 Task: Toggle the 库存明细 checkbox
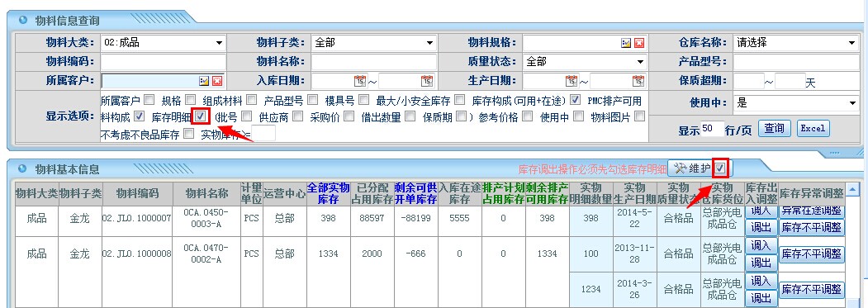click(x=201, y=116)
